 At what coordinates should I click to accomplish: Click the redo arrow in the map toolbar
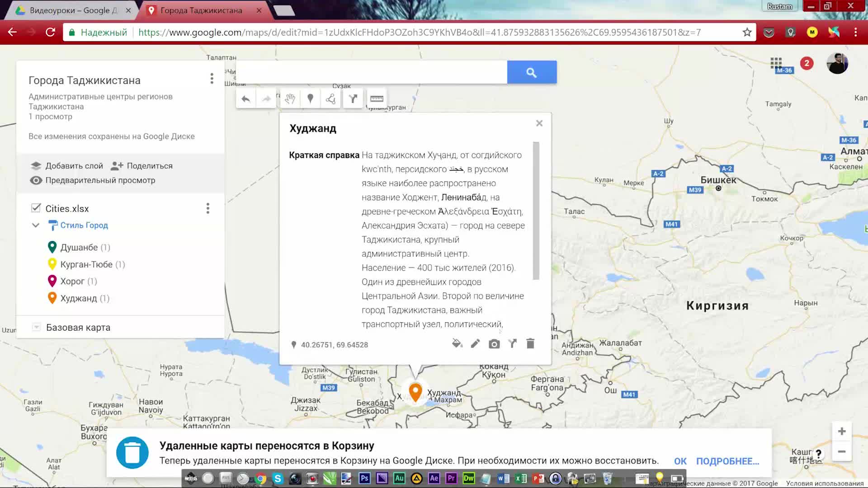coord(266,99)
